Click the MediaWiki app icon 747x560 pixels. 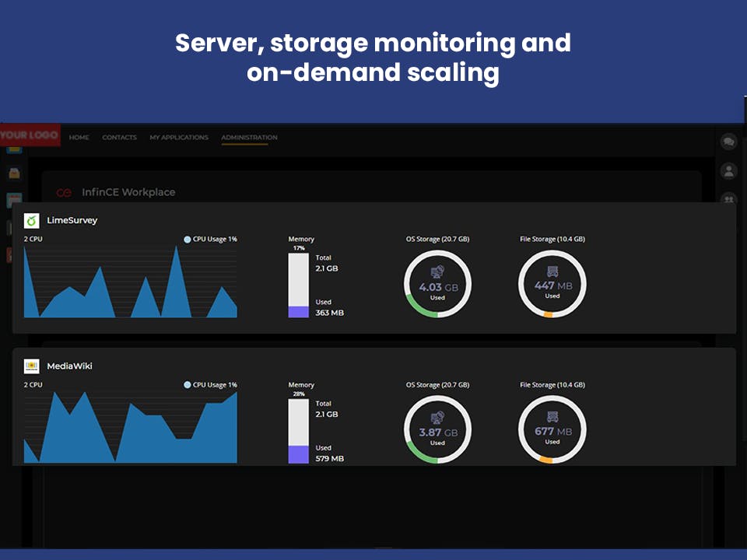coord(31,366)
